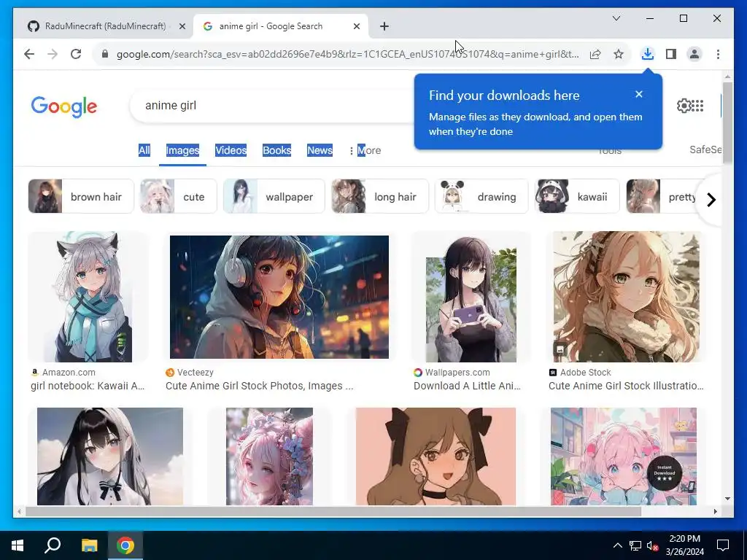Screen dimensions: 747x560
Task: Go back with the browser back arrow
Action: pyautogui.click(x=29, y=54)
